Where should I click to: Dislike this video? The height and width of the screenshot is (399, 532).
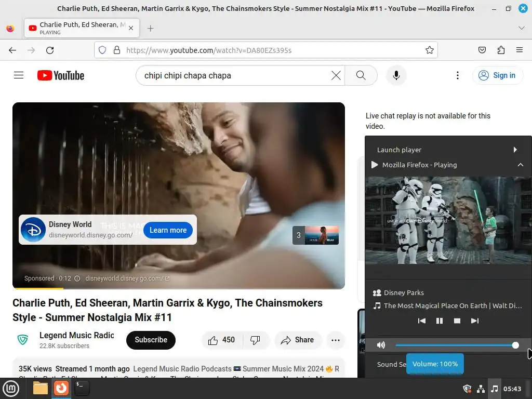[255, 340]
